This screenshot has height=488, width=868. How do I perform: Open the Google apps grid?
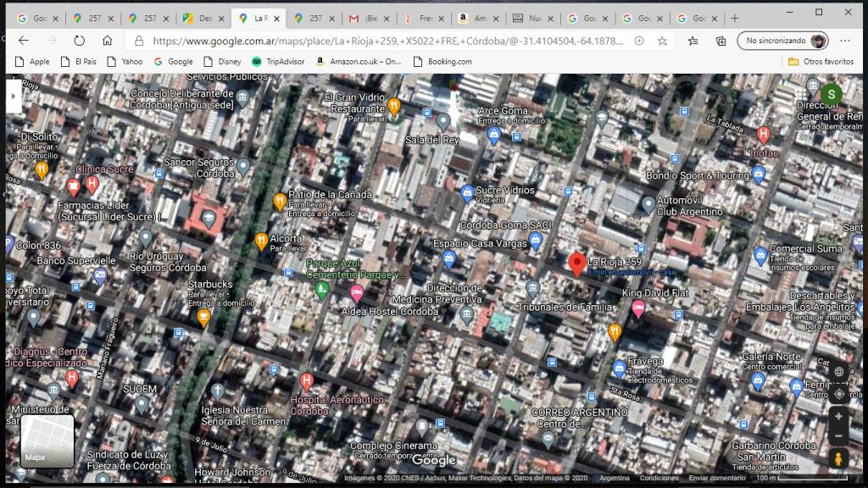pos(802,94)
